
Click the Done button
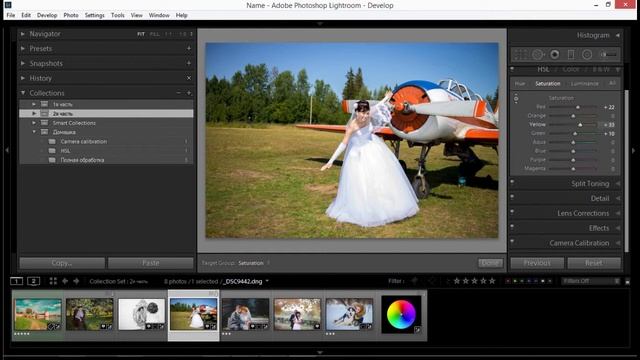(x=490, y=263)
